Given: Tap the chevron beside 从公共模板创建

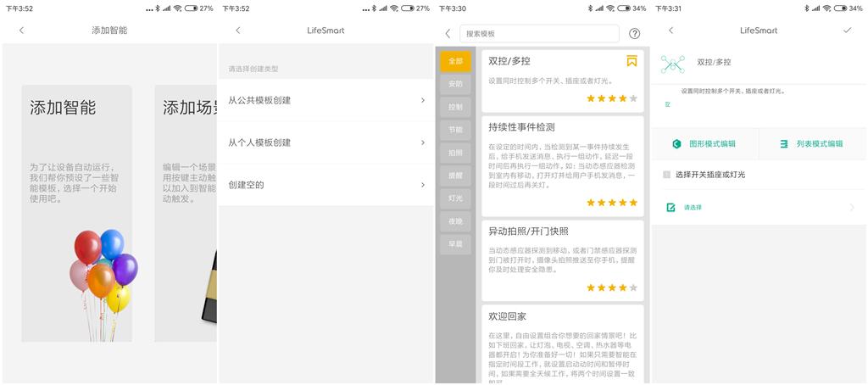Looking at the screenshot, I should click(x=423, y=100).
